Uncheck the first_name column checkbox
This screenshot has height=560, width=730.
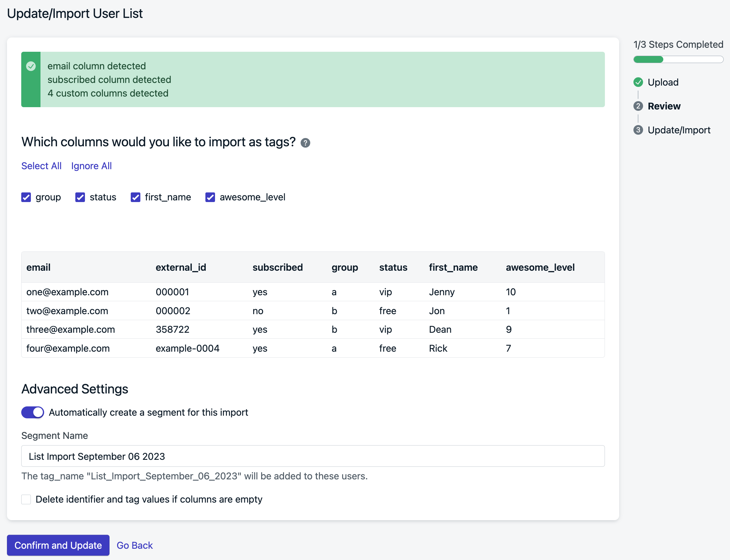[x=135, y=197]
